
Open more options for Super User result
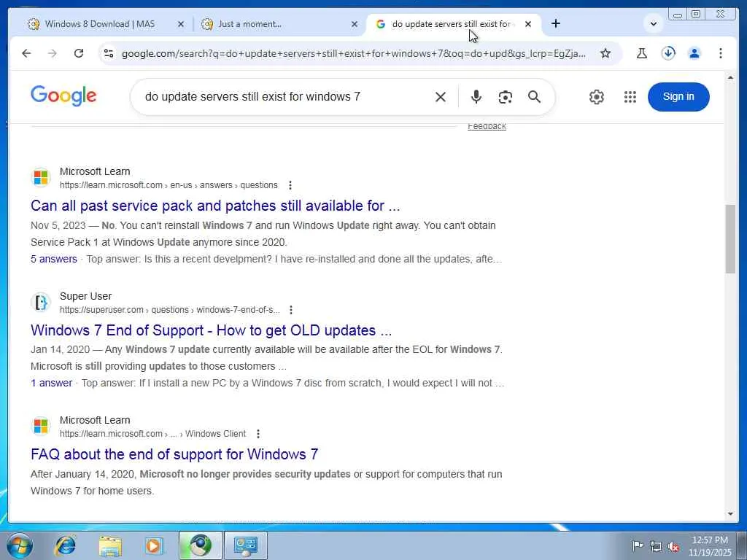pyautogui.click(x=291, y=310)
